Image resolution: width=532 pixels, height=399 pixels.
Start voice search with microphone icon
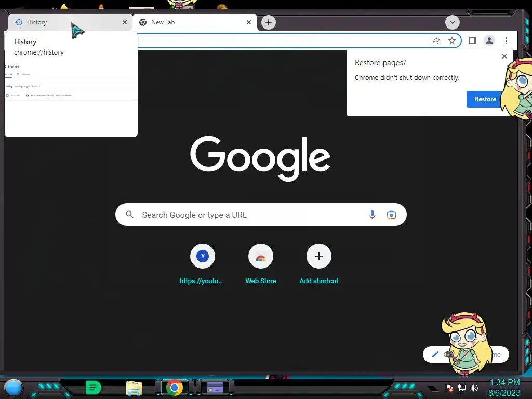(372, 215)
